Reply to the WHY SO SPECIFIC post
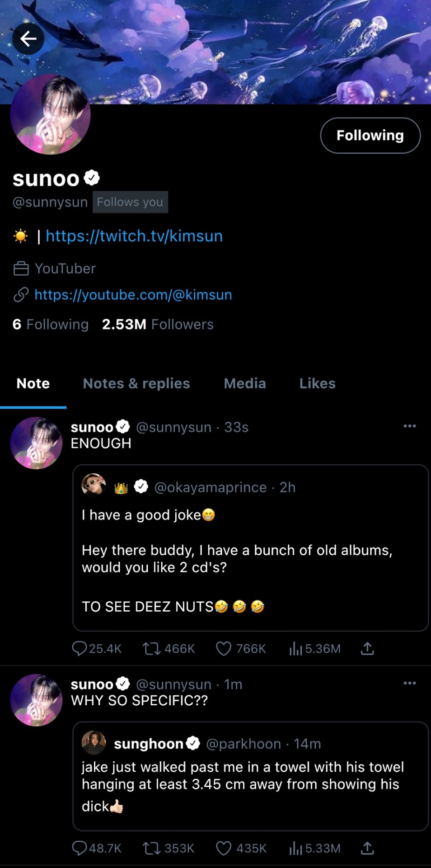This screenshot has height=868, width=431. pyautogui.click(x=80, y=848)
